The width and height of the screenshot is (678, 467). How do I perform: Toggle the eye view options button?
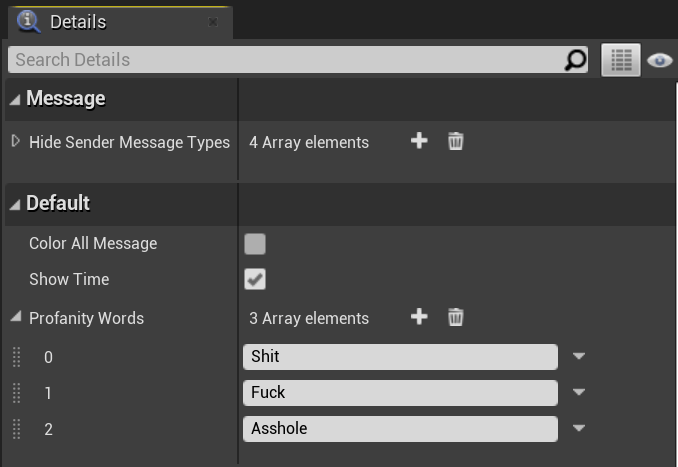click(659, 60)
